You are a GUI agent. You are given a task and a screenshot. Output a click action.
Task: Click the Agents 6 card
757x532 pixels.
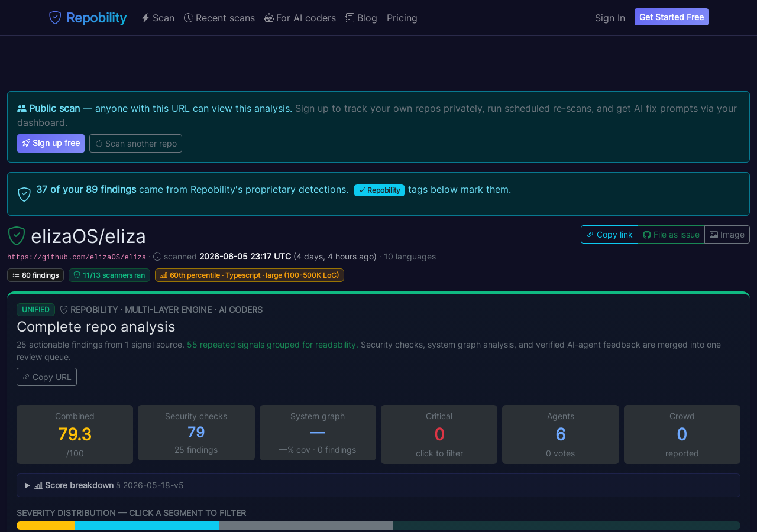pos(561,434)
